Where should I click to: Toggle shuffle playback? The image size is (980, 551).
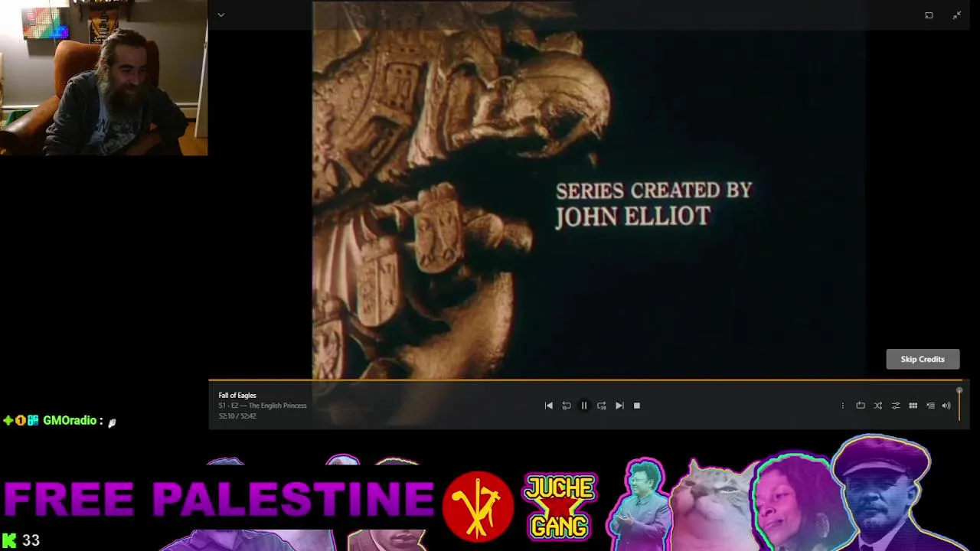click(x=877, y=406)
